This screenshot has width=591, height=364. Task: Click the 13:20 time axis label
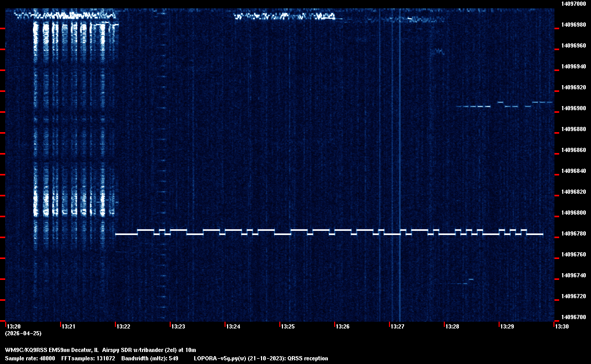click(x=14, y=326)
